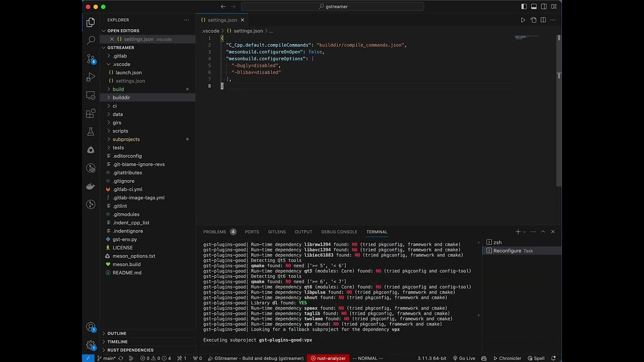The height and width of the screenshot is (362, 644).
Task: Switch to the Ports panel tab
Action: (x=252, y=232)
